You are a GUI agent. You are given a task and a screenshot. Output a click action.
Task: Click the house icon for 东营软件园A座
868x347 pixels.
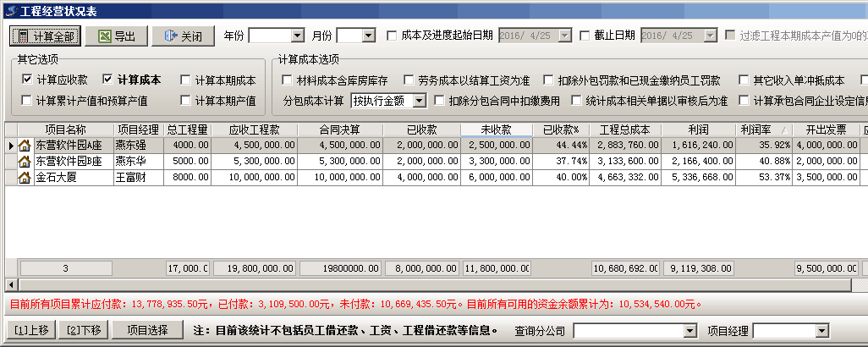(x=25, y=146)
